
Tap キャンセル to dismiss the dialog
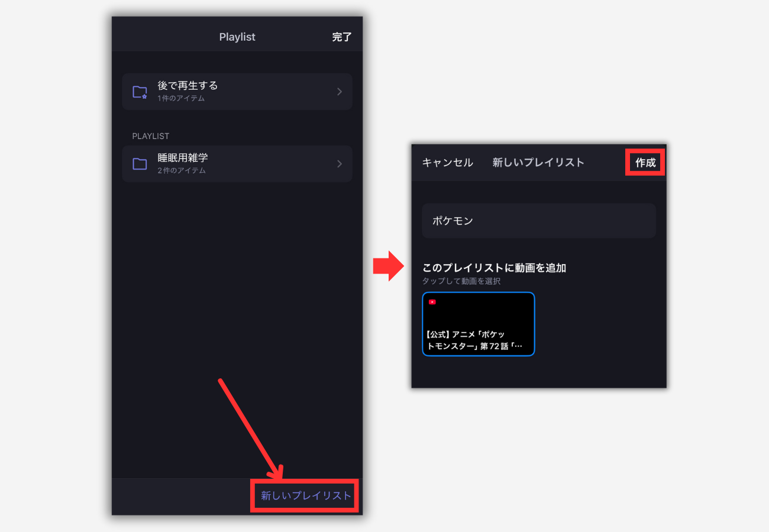pyautogui.click(x=447, y=163)
